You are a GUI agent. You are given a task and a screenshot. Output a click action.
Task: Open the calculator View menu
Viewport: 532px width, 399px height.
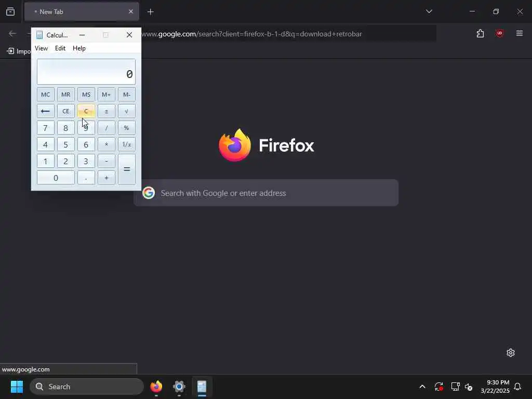42,48
